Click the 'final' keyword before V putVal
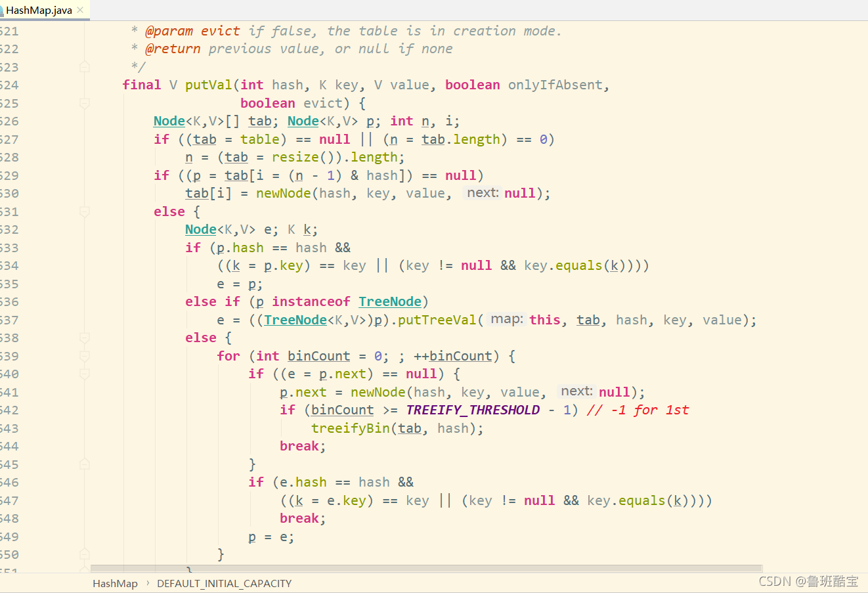This screenshot has width=868, height=593. tap(142, 85)
